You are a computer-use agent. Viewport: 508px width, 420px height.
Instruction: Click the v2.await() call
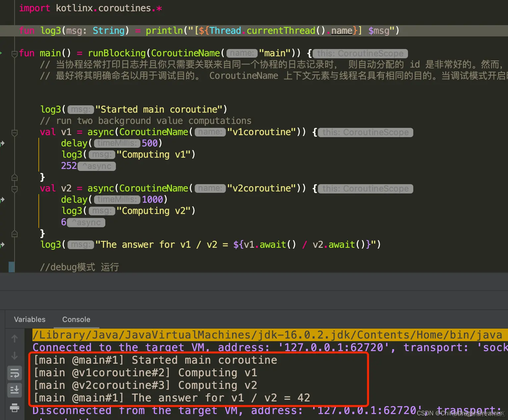(x=339, y=245)
